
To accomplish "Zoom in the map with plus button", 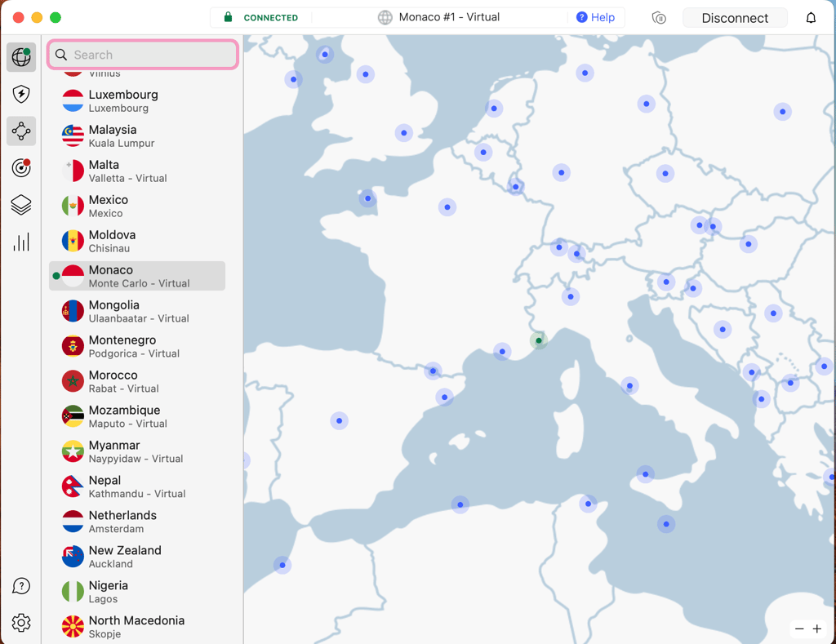I will (816, 629).
